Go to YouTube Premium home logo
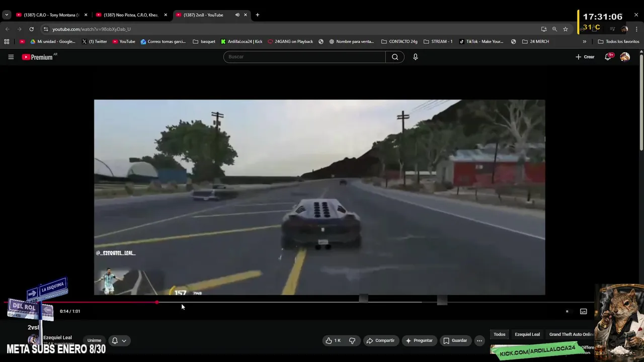Viewport: 644px width, 362px height. 38,57
